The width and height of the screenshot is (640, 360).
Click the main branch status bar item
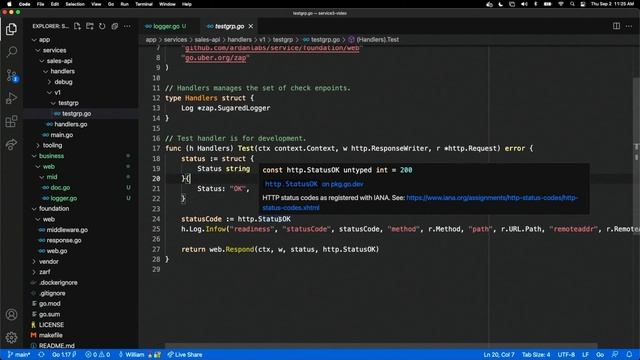(x=19, y=355)
